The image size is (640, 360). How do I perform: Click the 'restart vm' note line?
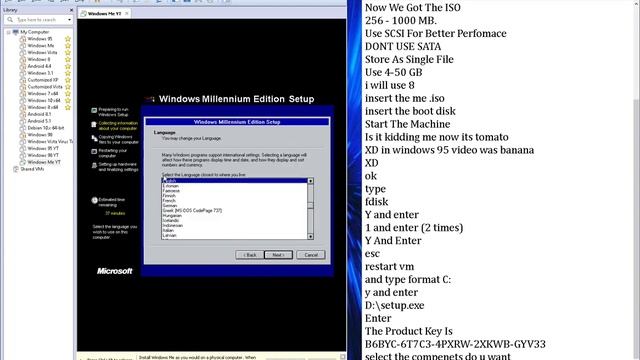(x=389, y=266)
